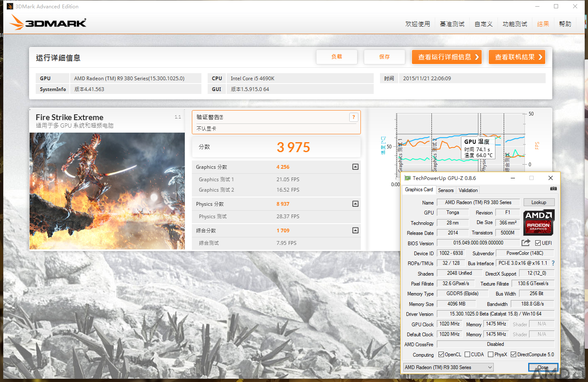Click the GPU-Z title bar app icon

pyautogui.click(x=407, y=178)
